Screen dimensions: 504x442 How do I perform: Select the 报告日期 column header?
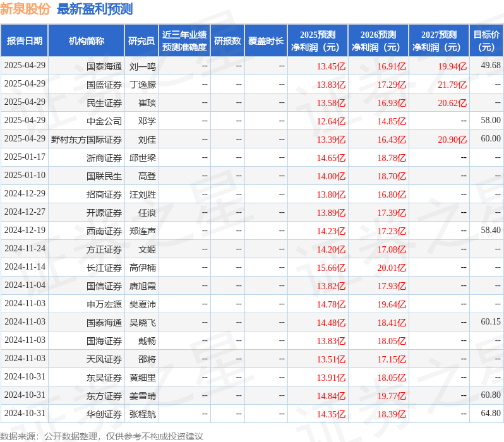25,41
